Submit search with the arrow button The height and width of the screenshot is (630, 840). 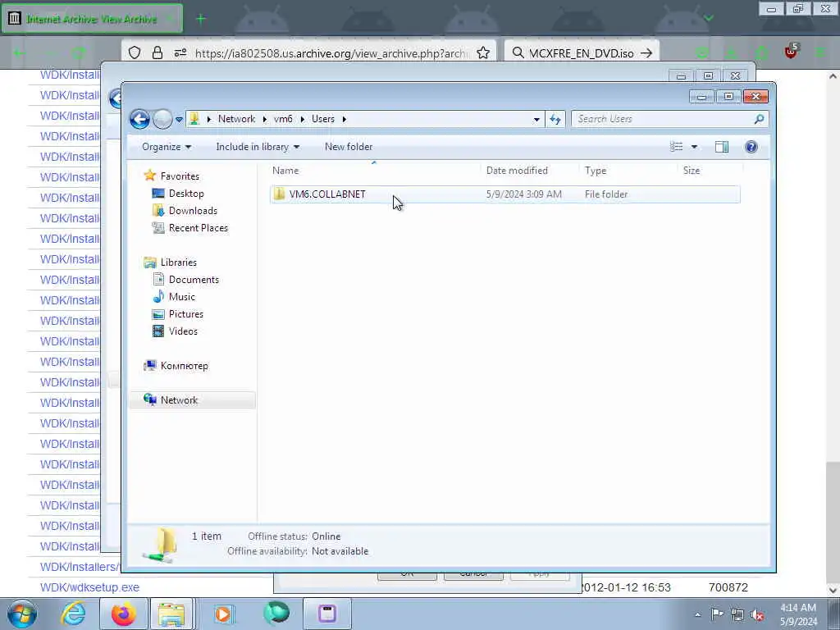(x=646, y=53)
